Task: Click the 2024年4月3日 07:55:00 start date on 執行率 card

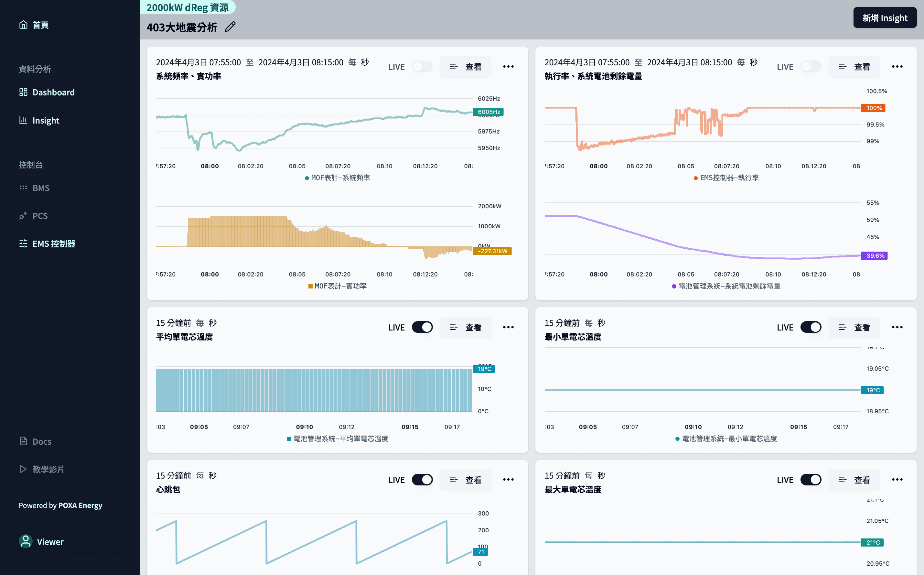Action: tap(586, 62)
